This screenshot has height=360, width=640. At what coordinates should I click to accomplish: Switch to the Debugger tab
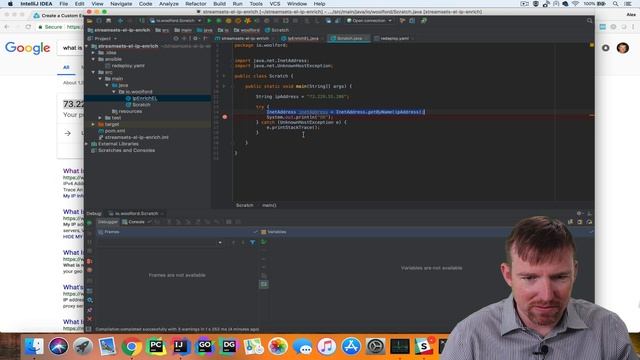(108, 222)
